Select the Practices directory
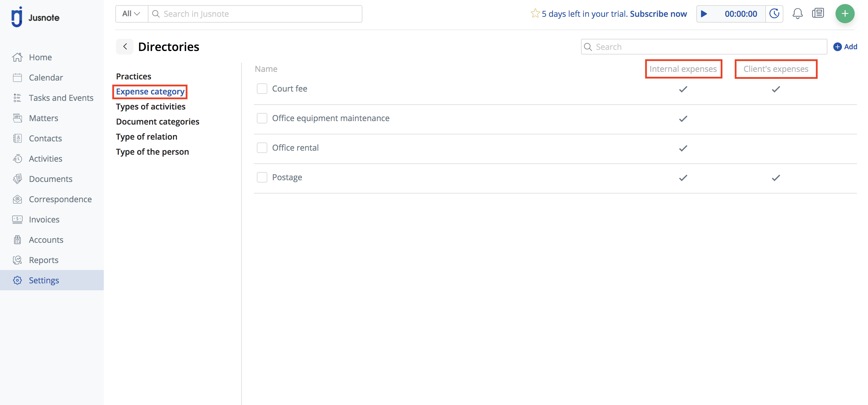The height and width of the screenshot is (405, 868). point(133,76)
